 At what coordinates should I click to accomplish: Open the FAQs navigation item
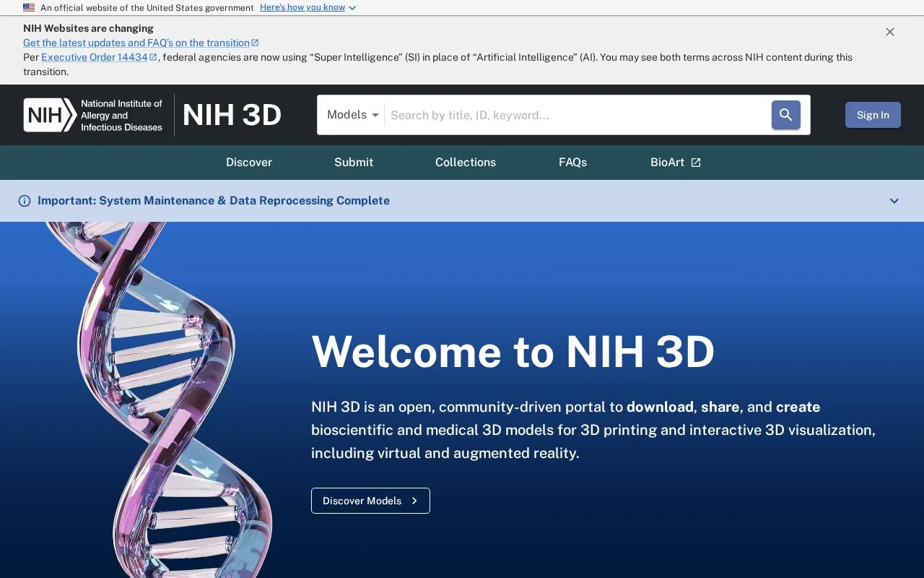point(572,163)
